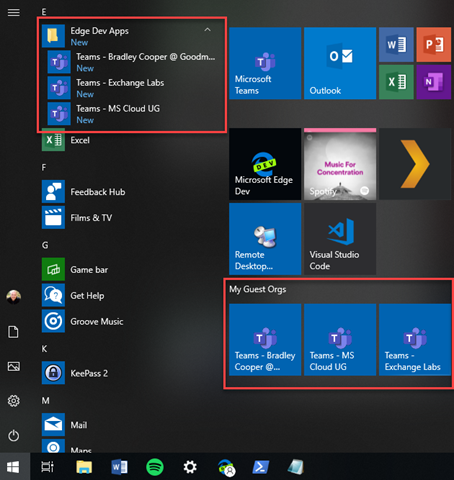Open the Plex orange chevron tile
This screenshot has width=454, height=480.
pyautogui.click(x=415, y=164)
